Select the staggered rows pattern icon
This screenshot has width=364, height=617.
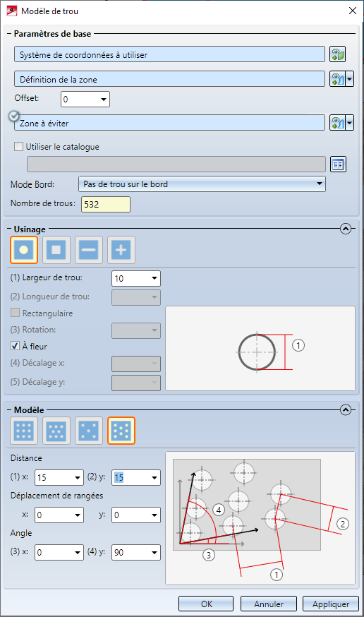tap(56, 431)
